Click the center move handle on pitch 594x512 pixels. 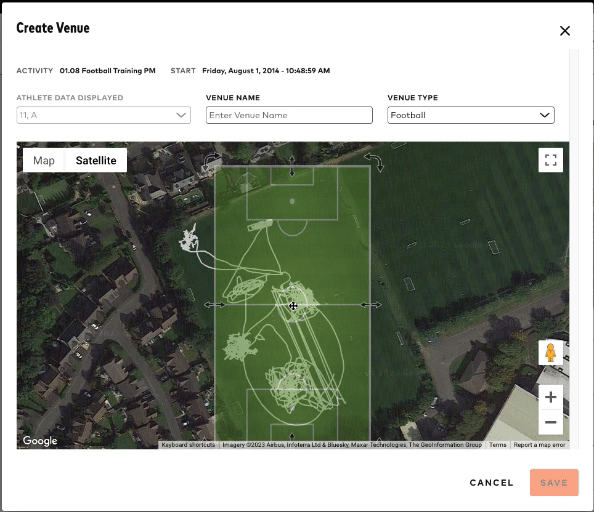pos(293,306)
